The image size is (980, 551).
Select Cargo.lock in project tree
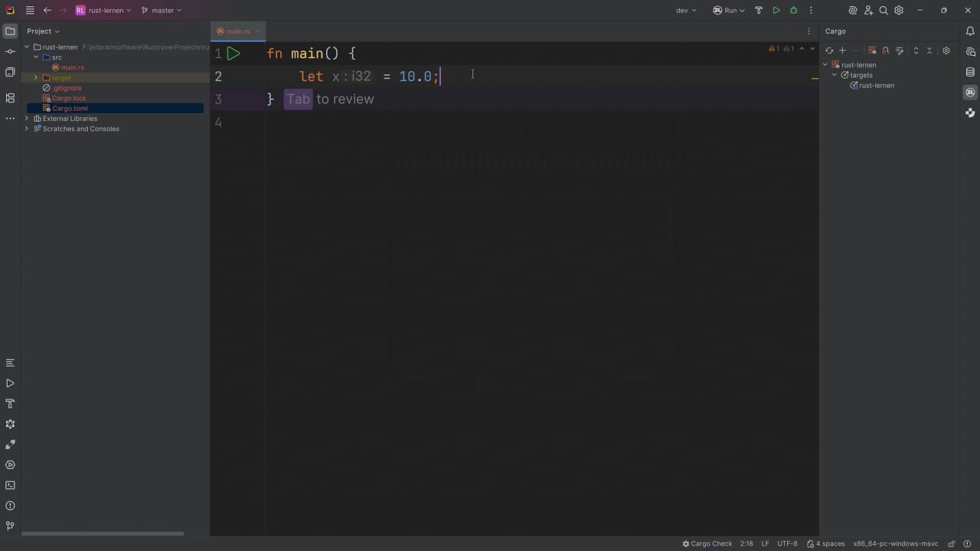click(x=69, y=99)
